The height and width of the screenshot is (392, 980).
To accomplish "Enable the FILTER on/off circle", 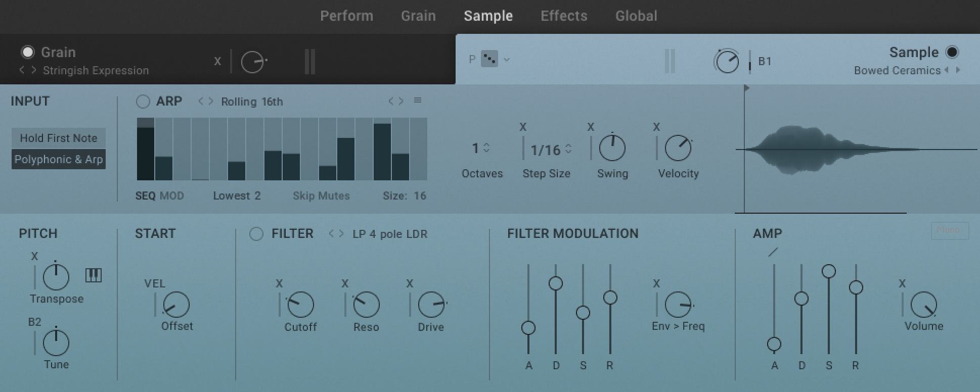I will [x=256, y=234].
